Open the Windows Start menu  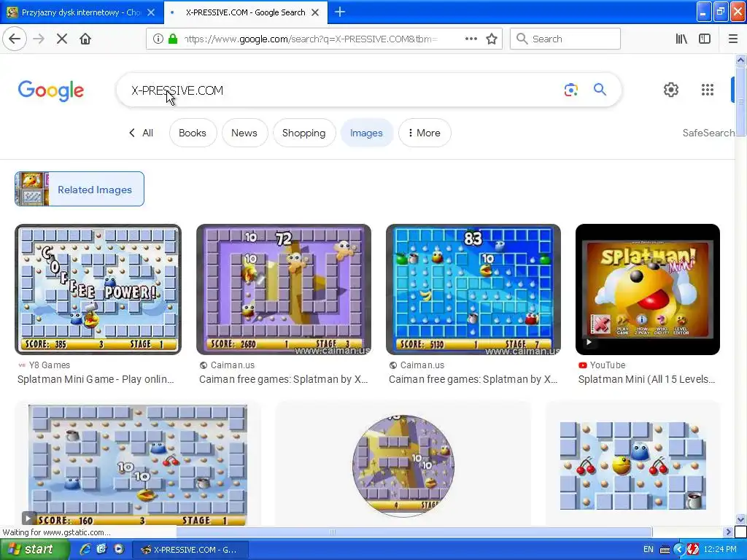pos(34,550)
